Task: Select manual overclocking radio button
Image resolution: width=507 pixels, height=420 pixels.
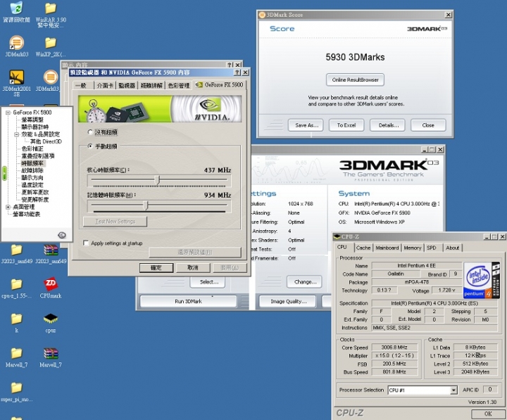Action: coord(90,146)
